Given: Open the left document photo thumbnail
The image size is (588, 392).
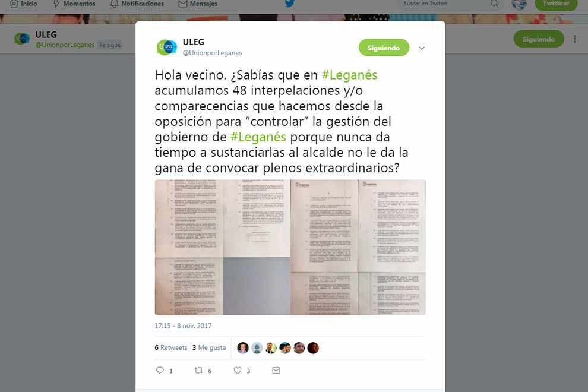Looking at the screenshot, I should [x=222, y=247].
